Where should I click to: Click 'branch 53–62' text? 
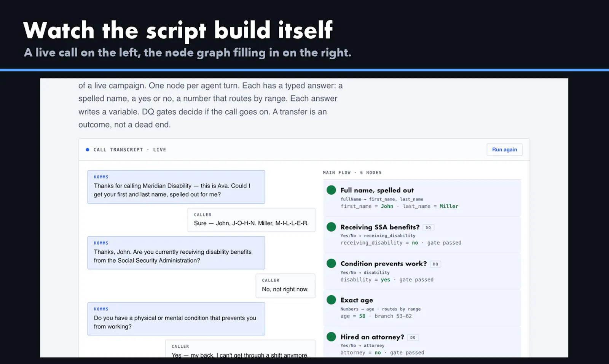click(393, 316)
